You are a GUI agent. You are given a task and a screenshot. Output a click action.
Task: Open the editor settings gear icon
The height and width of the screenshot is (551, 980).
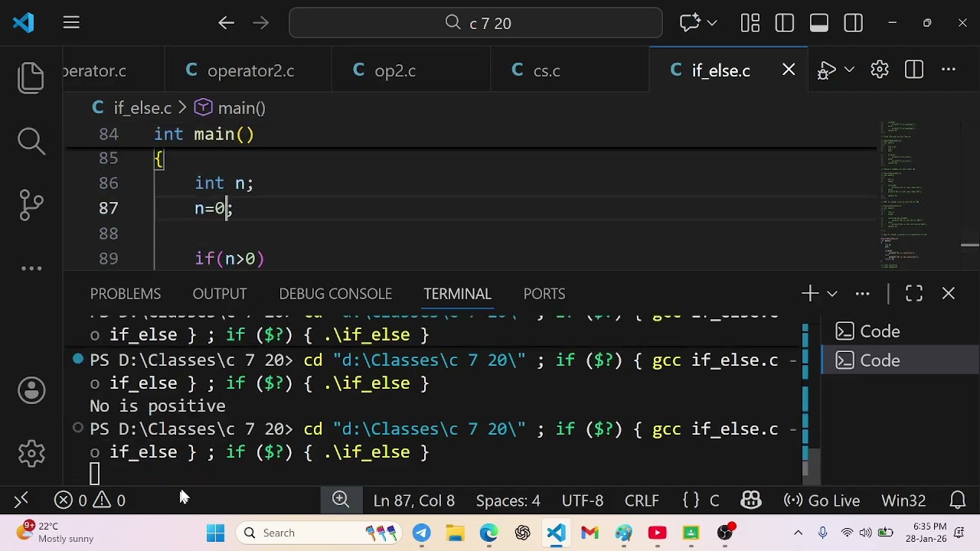880,70
